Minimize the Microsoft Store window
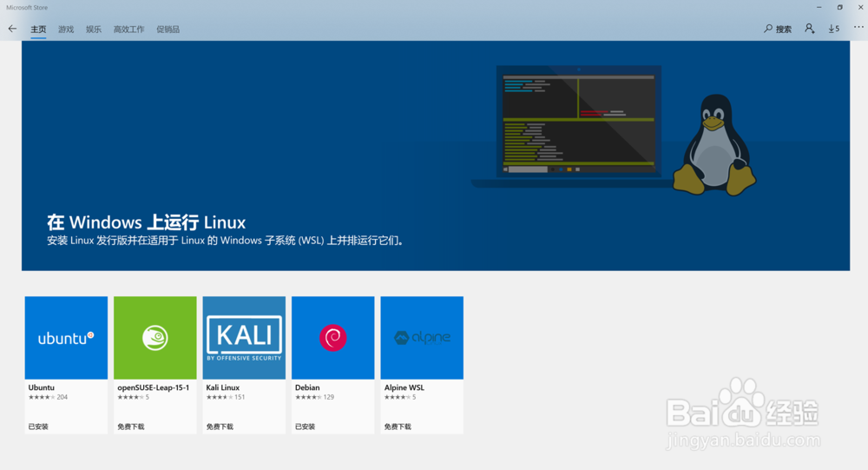868x470 pixels. (x=819, y=7)
